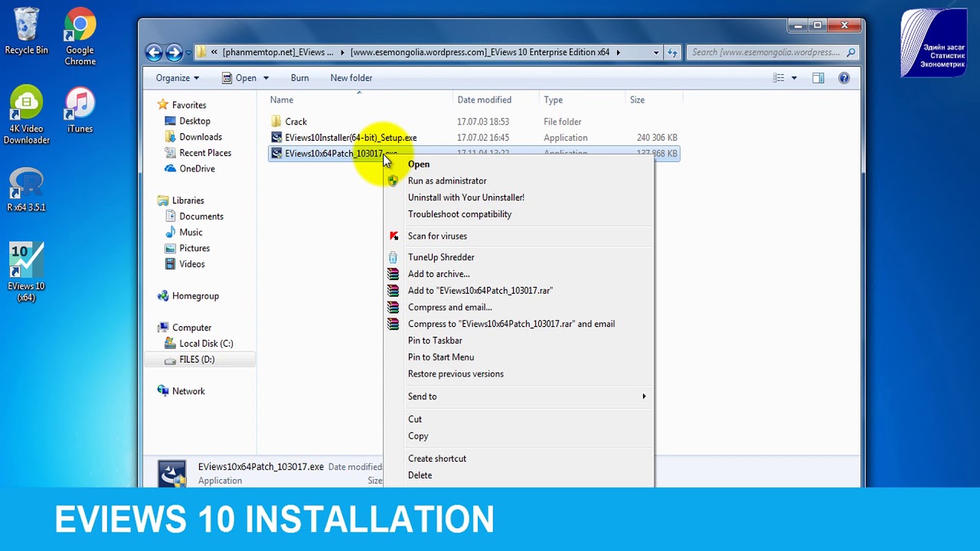Launch Google Chrome from the desktop
The height and width of the screenshot is (551, 980).
(80, 36)
